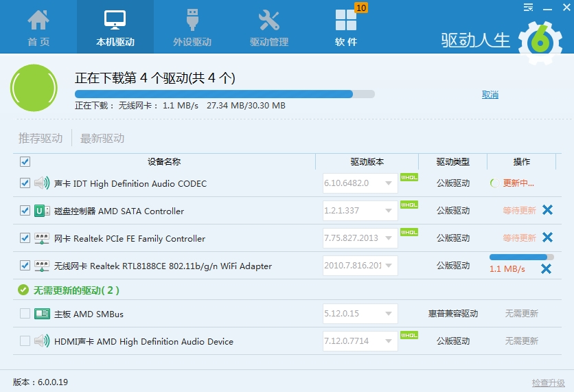The width and height of the screenshot is (574, 392).
Task: Open the 软件 apps grid icon
Action: click(x=346, y=21)
